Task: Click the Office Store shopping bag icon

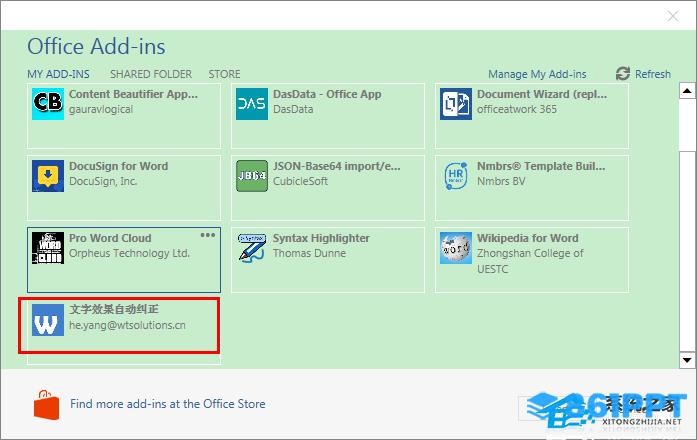Action: (x=46, y=405)
